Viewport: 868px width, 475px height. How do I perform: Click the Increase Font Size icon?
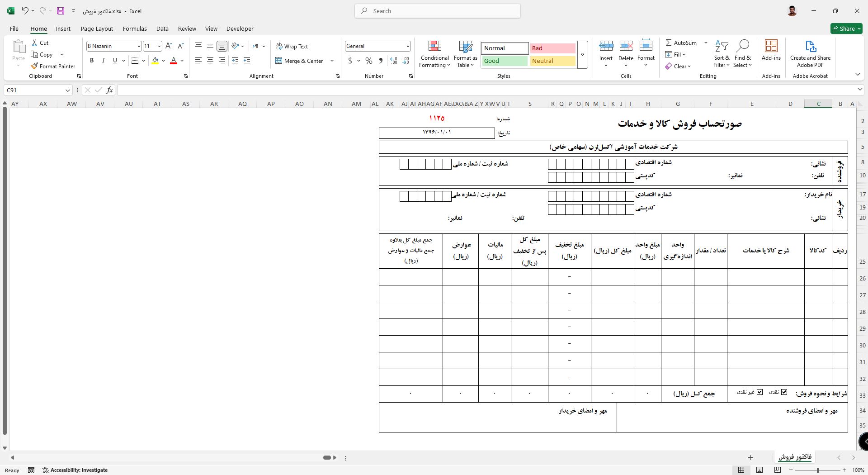[169, 46]
